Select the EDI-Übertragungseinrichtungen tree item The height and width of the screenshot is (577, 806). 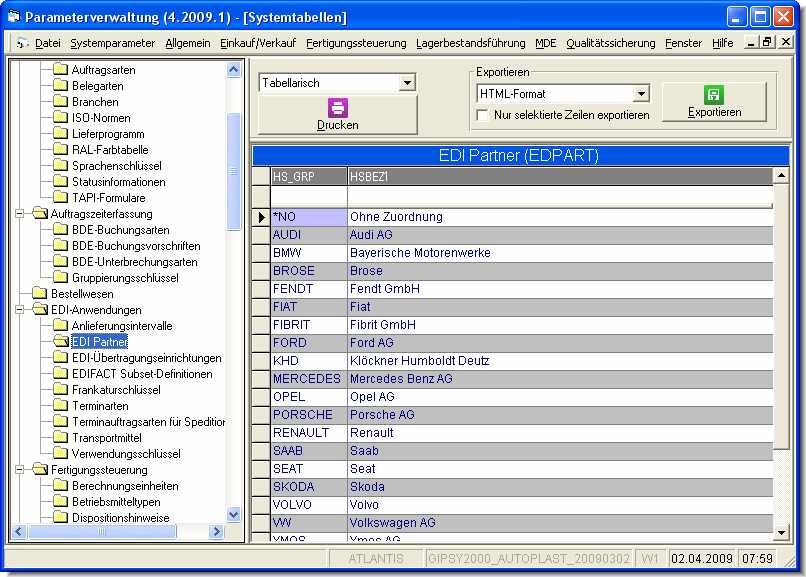[x=146, y=358]
